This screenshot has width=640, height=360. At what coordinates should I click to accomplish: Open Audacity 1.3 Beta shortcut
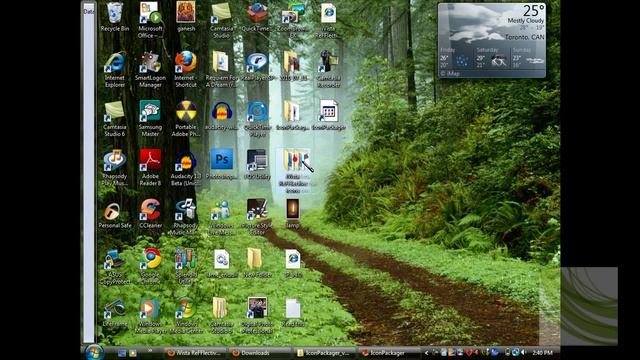(186, 168)
